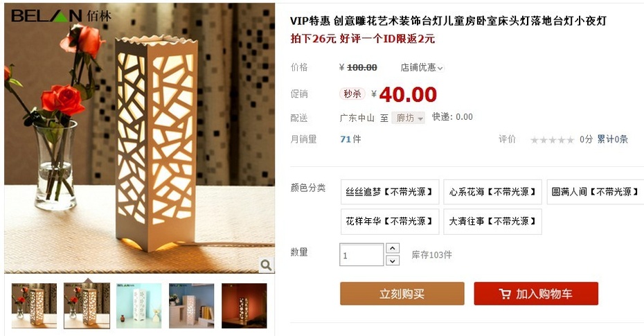Select the first thumbnail with roses and lamp

tap(34, 306)
